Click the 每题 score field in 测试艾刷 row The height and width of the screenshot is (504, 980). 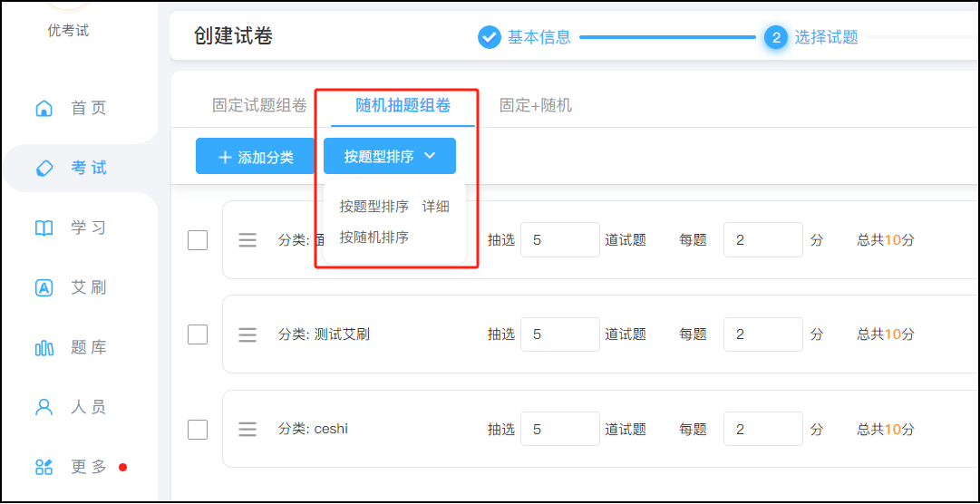tap(763, 334)
